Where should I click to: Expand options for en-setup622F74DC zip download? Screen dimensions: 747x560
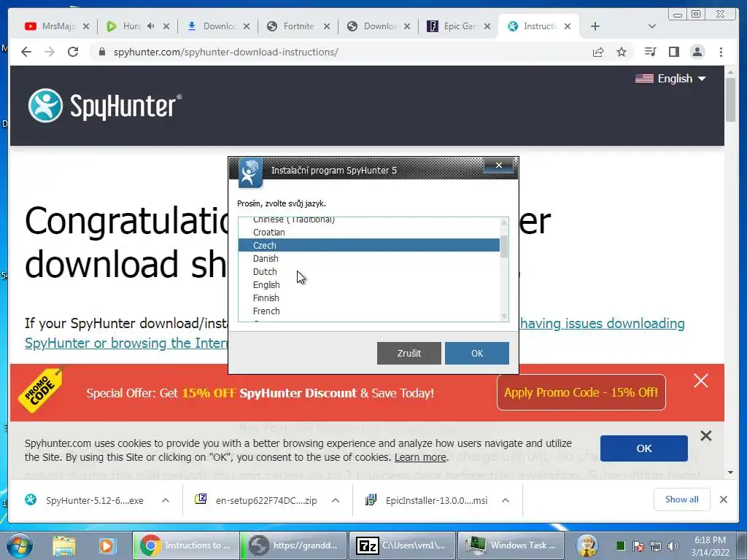(336, 500)
